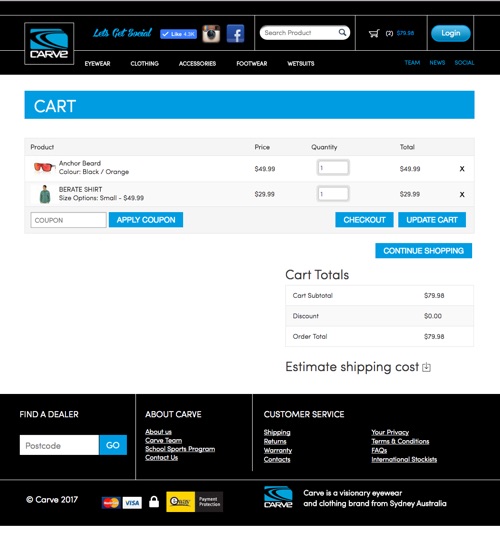The image size is (500, 538).
Task: Click the Postcode input field
Action: click(59, 445)
